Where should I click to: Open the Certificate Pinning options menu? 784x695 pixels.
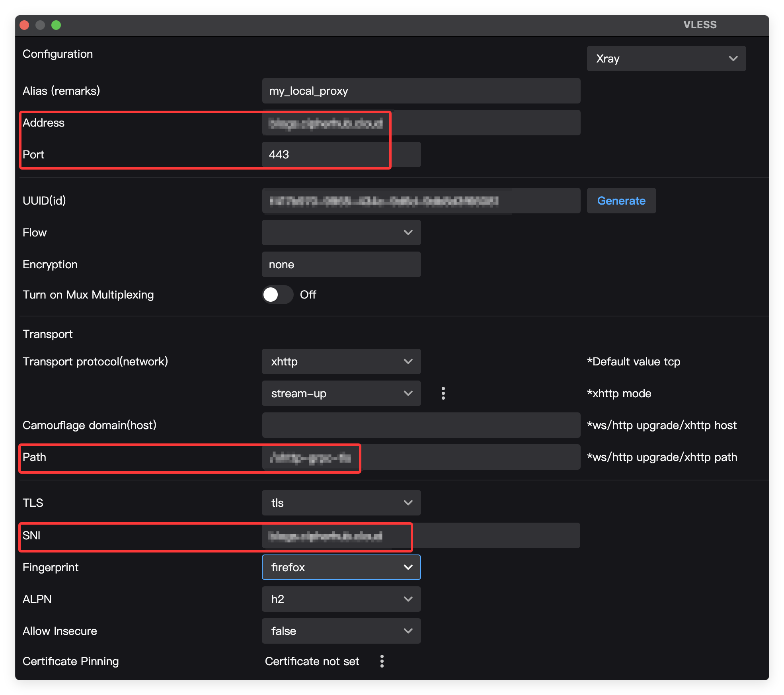pyautogui.click(x=382, y=661)
